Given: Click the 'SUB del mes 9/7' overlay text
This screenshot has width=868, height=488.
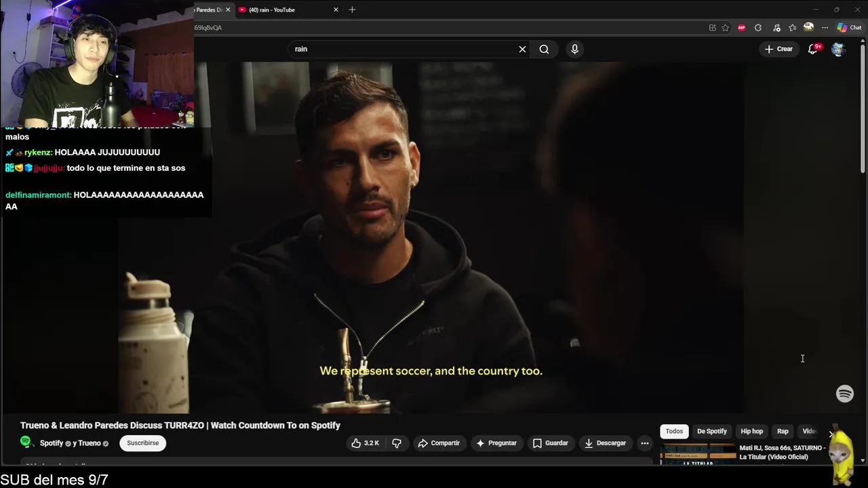Looking at the screenshot, I should 54,480.
